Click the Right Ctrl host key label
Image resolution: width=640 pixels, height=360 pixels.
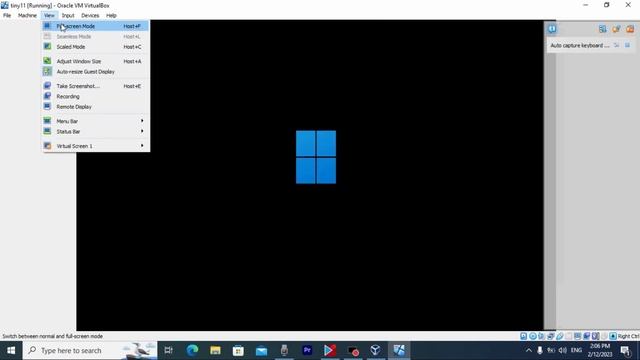(629, 336)
